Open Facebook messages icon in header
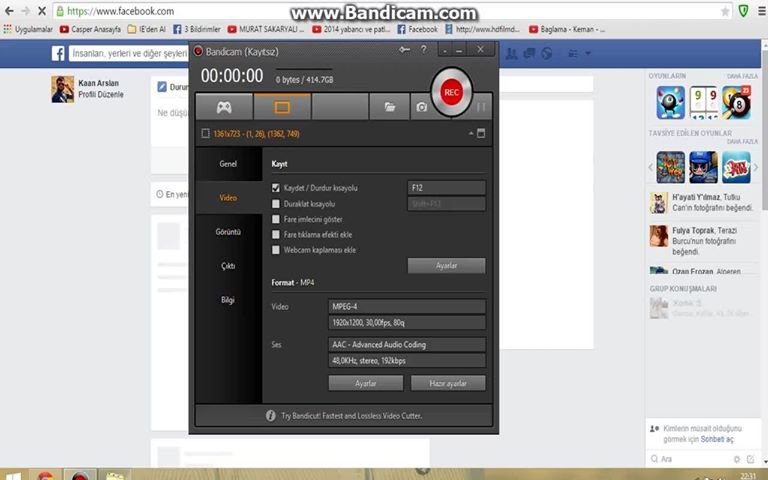 click(529, 53)
